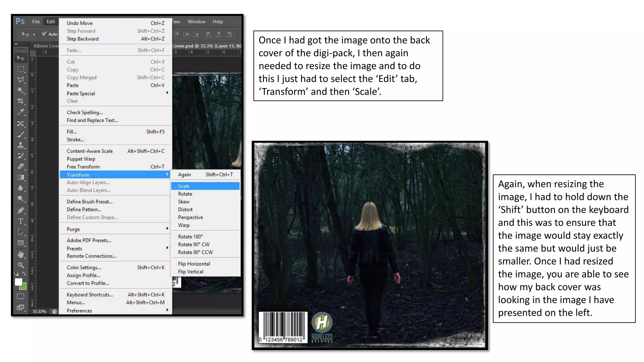Expand the collapsed tools panel arrows
Image resolution: width=644 pixels, height=362 pixels.
16,44
